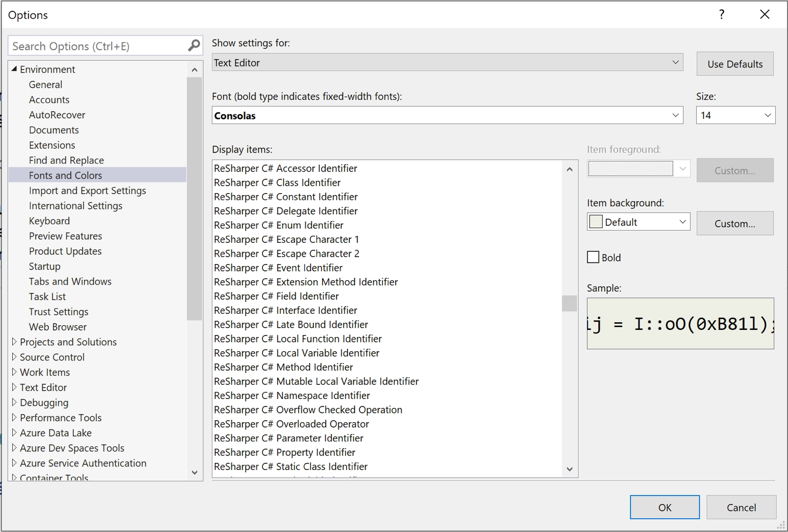
Task: Open the Item foreground color dropdown
Action: pos(638,169)
